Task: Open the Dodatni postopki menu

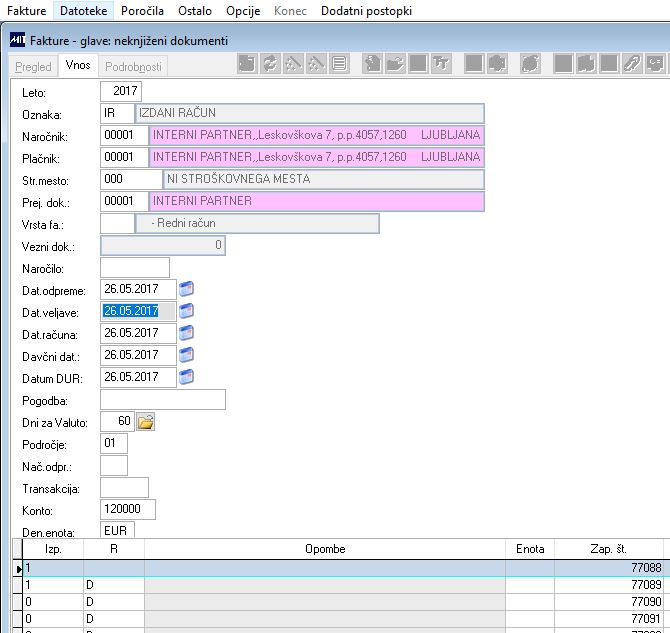Action: pyautogui.click(x=366, y=10)
